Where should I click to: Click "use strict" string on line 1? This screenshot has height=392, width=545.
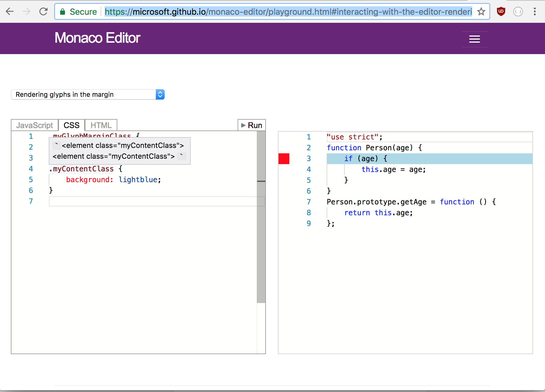(x=353, y=137)
